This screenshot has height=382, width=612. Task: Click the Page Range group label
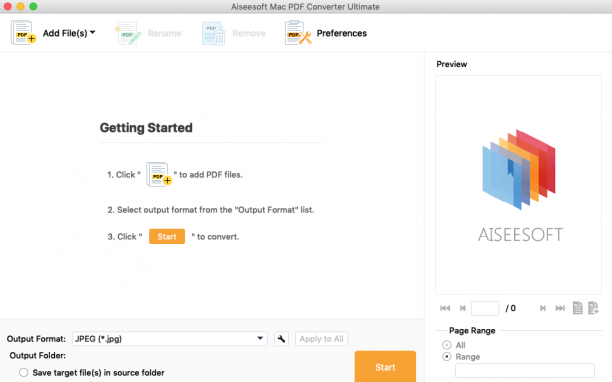point(472,330)
